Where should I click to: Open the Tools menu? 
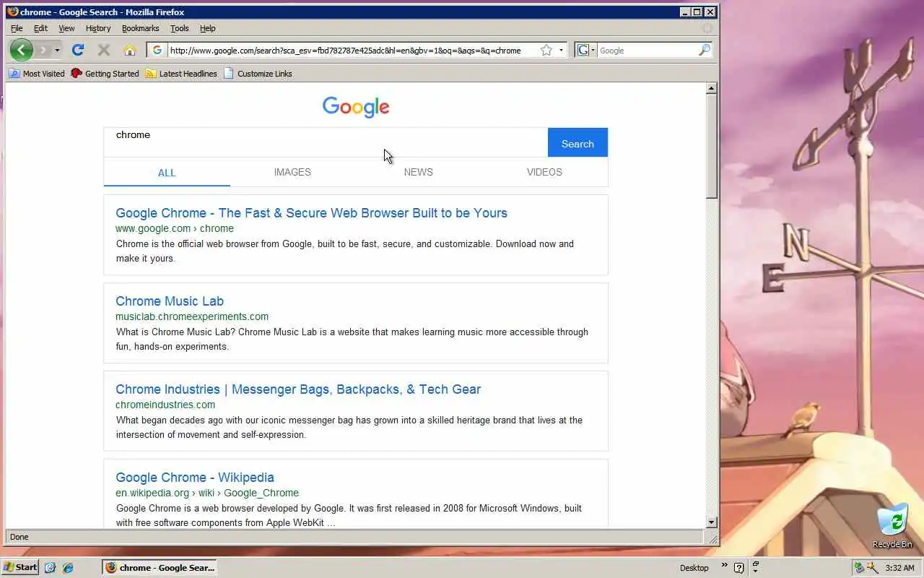(179, 28)
